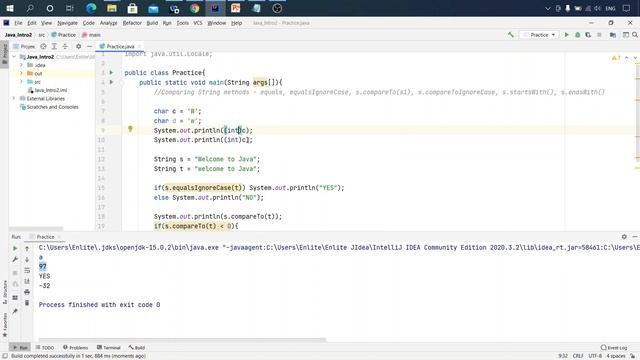Viewport: 640px width, 360px height.
Task: Open the Build tool window
Action: [x=137, y=348]
